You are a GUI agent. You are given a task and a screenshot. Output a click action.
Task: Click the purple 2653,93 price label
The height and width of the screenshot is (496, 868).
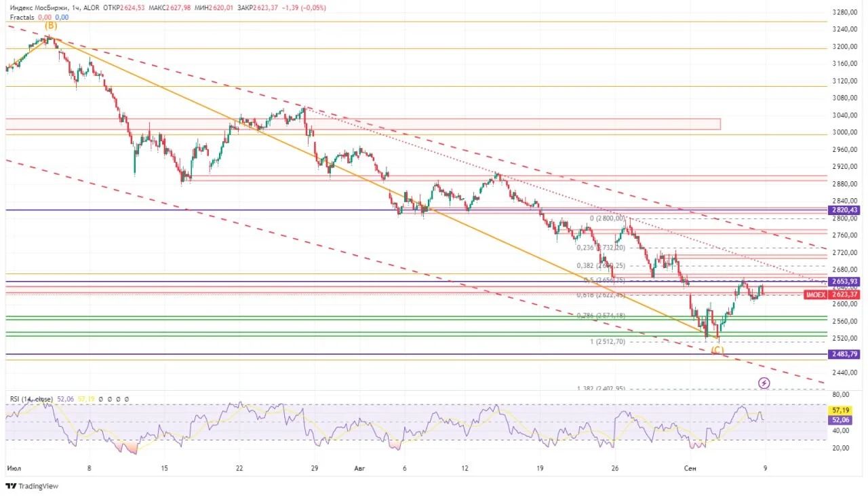[844, 282]
